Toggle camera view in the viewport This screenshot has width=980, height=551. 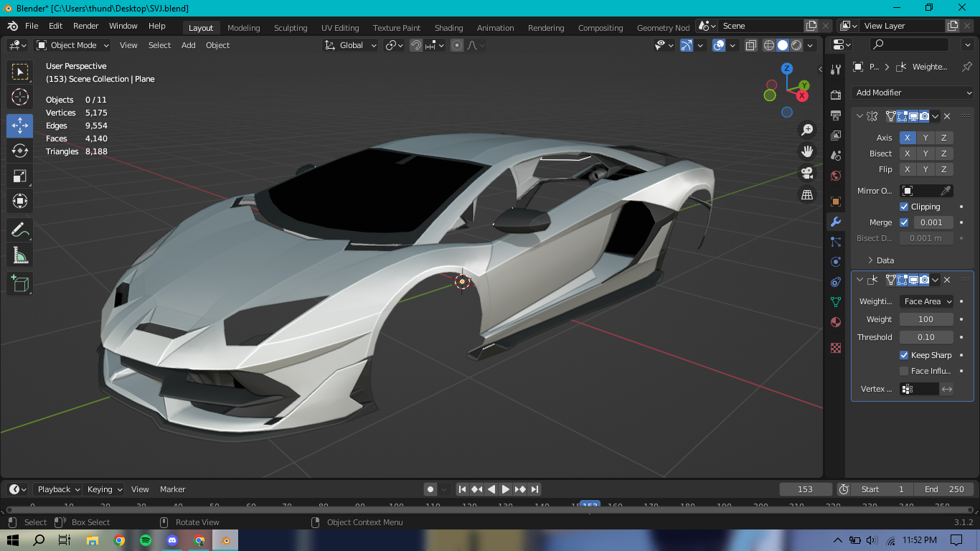[x=807, y=173]
